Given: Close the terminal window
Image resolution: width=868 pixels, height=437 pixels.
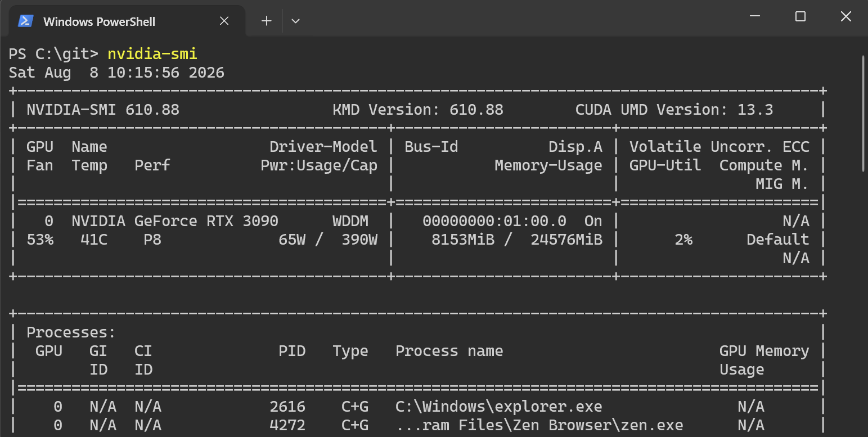Looking at the screenshot, I should (x=845, y=16).
